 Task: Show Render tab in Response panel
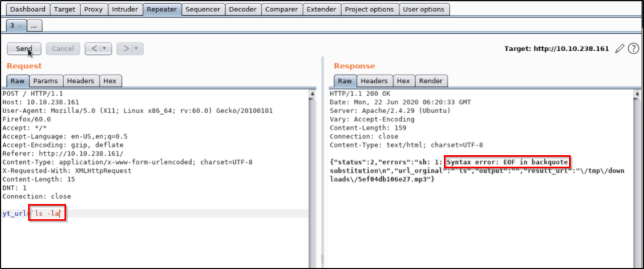pyautogui.click(x=431, y=81)
